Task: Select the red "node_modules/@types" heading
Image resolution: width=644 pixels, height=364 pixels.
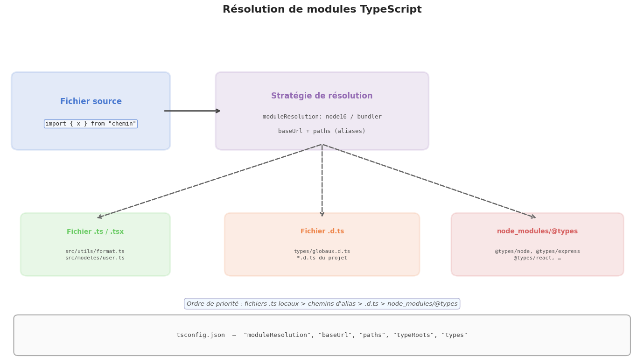Action: tap(537, 231)
